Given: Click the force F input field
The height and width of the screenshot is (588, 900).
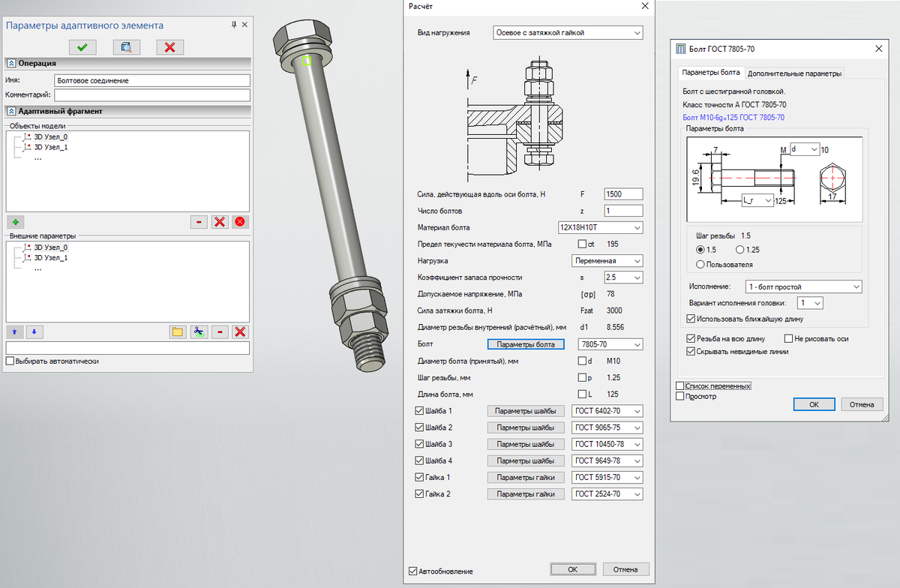Looking at the screenshot, I should [623, 194].
